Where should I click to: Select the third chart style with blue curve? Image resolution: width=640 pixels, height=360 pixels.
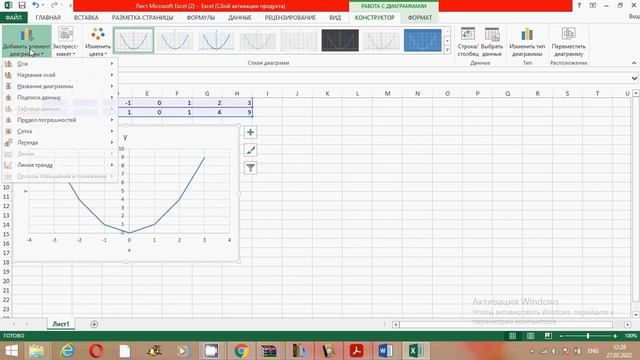(216, 40)
